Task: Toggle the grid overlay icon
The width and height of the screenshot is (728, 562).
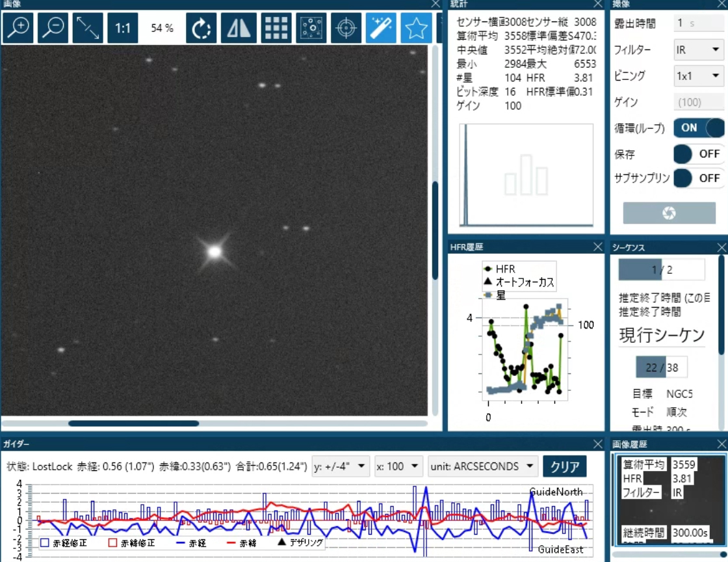Action: [x=276, y=28]
